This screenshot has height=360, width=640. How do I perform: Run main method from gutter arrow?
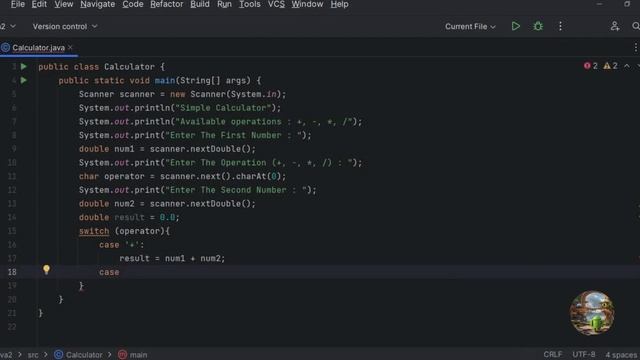(x=24, y=80)
